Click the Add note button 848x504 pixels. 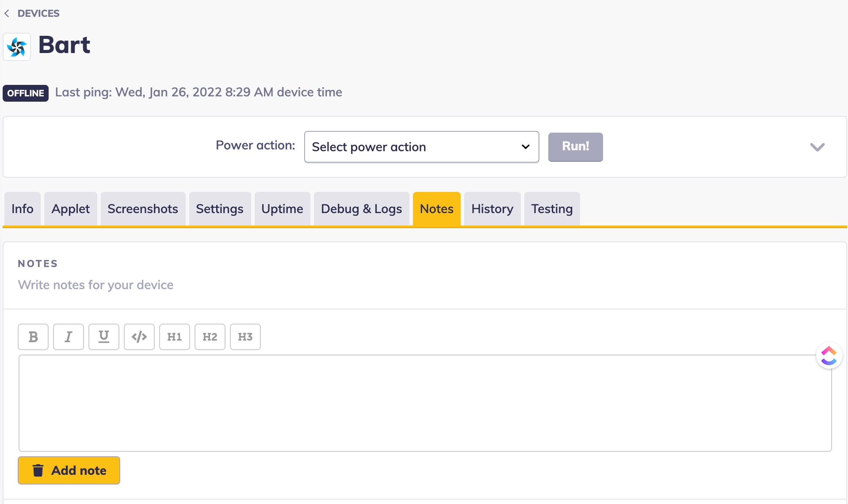69,470
